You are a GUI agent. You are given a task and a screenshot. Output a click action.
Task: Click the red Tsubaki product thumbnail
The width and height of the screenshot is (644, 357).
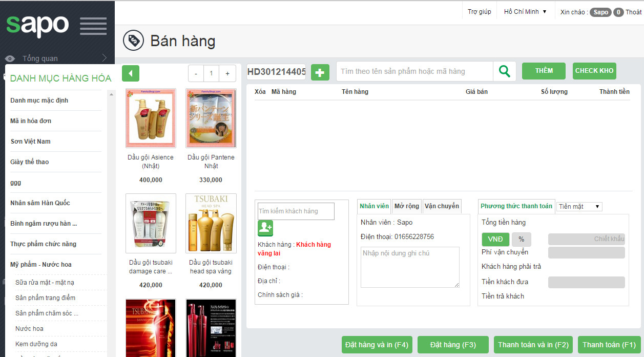tap(151, 328)
